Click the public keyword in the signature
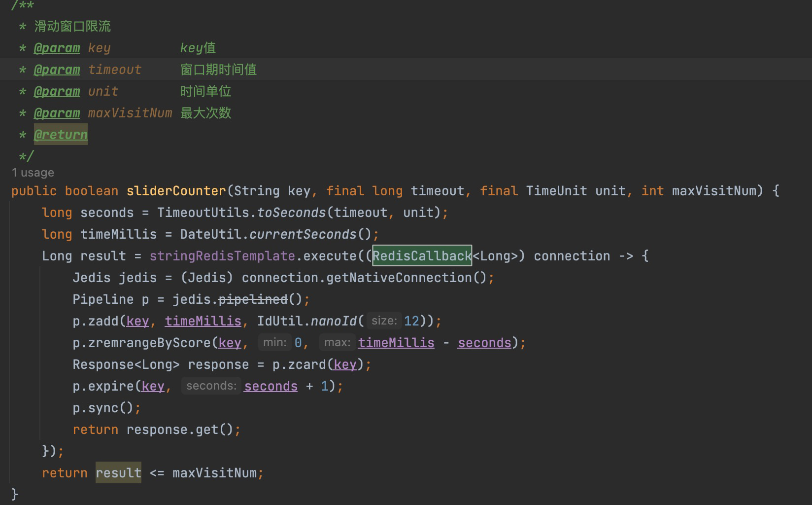This screenshot has width=812, height=505. 34,191
